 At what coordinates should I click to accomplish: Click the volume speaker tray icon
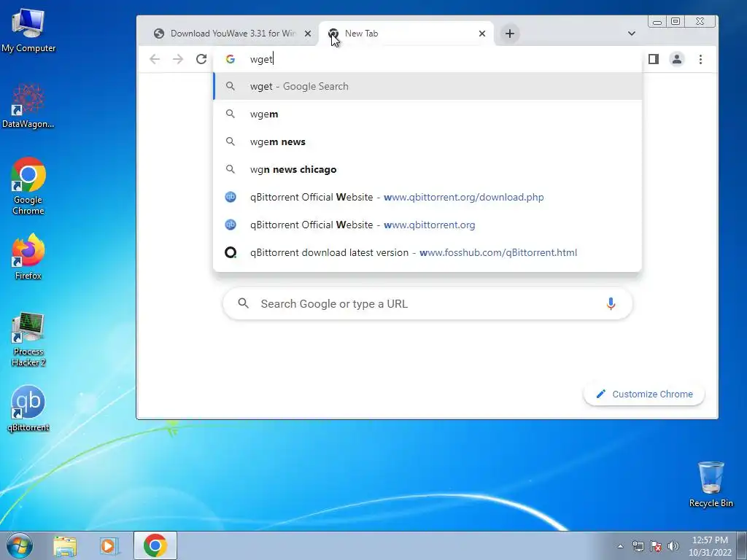pyautogui.click(x=673, y=546)
